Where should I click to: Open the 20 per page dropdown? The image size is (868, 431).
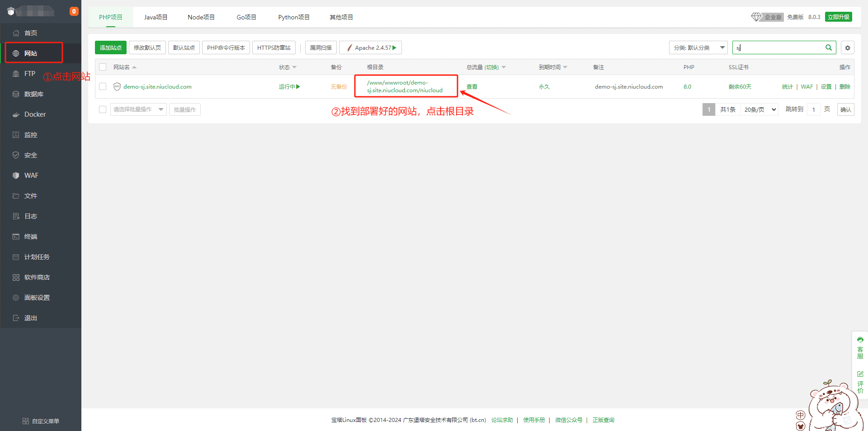pos(759,109)
